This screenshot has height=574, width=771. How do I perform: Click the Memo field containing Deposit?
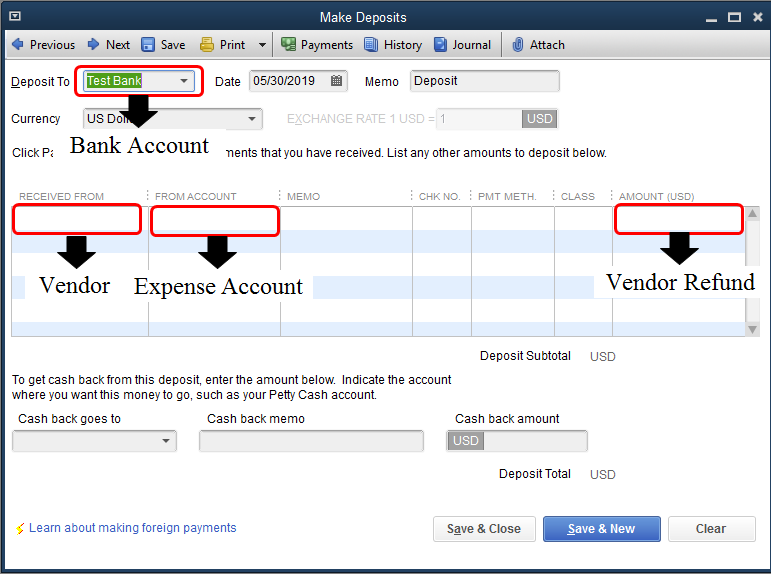pos(484,81)
